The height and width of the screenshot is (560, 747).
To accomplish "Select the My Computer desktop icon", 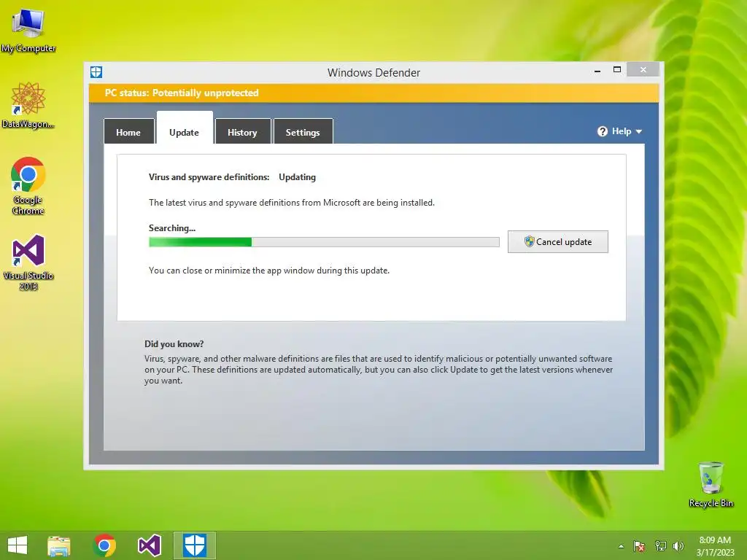I will pyautogui.click(x=28, y=31).
